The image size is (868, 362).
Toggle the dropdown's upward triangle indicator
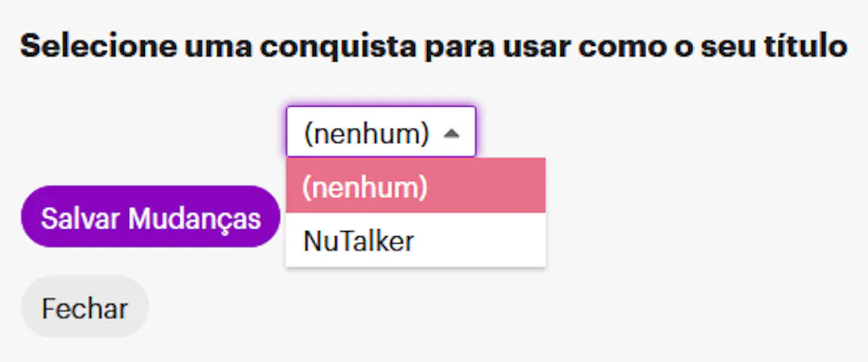(450, 134)
